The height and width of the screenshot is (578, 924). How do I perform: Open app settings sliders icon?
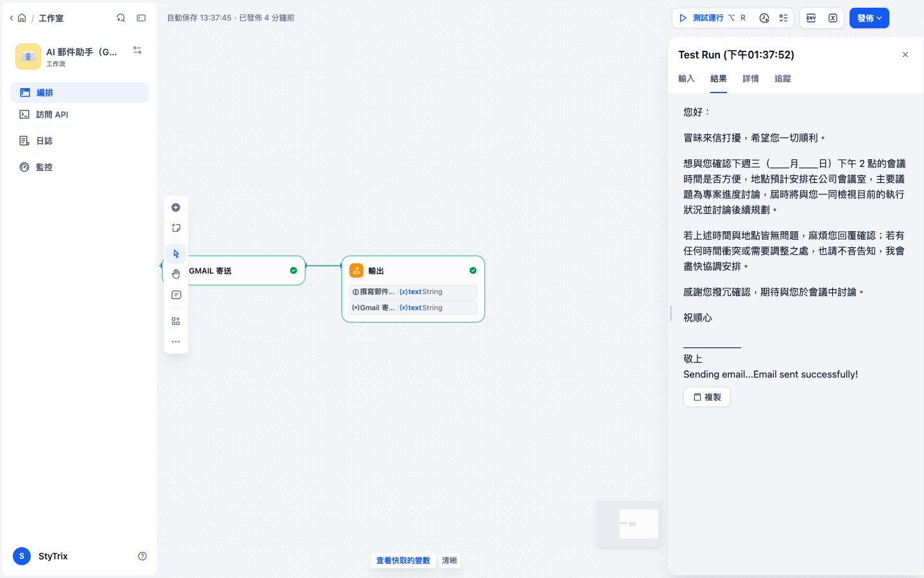(137, 50)
